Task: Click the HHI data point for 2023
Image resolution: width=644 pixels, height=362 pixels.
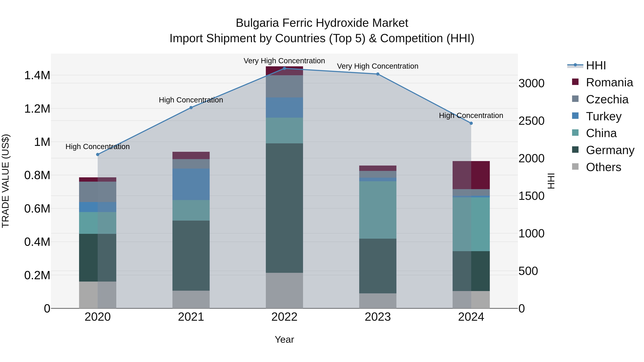Action: point(378,74)
